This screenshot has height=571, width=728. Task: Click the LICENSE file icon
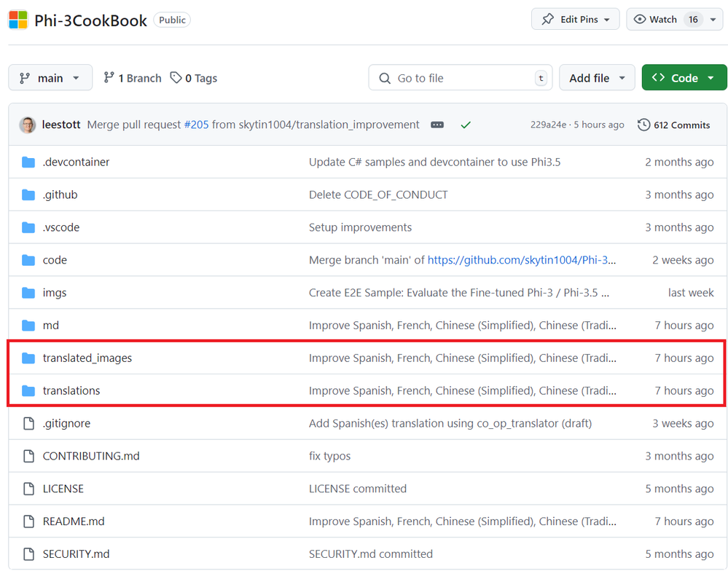[x=29, y=489]
